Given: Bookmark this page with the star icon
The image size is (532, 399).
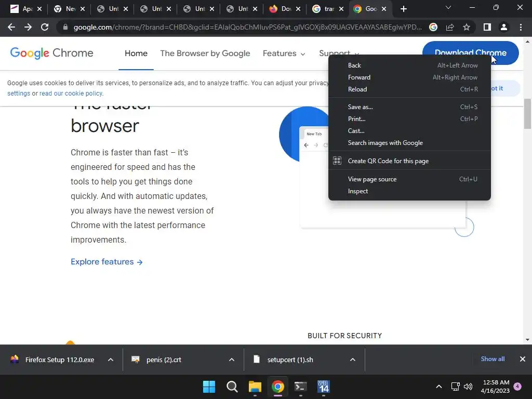Looking at the screenshot, I should (x=467, y=27).
